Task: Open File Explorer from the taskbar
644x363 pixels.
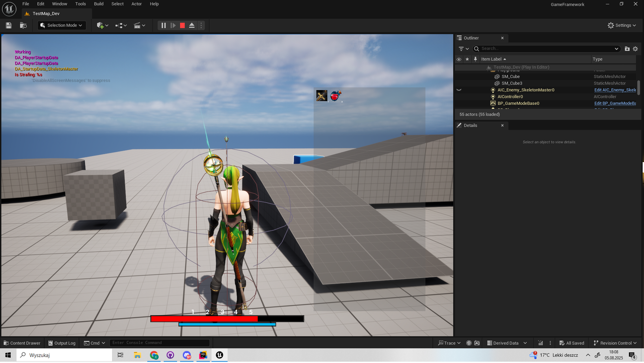Action: 137,355
